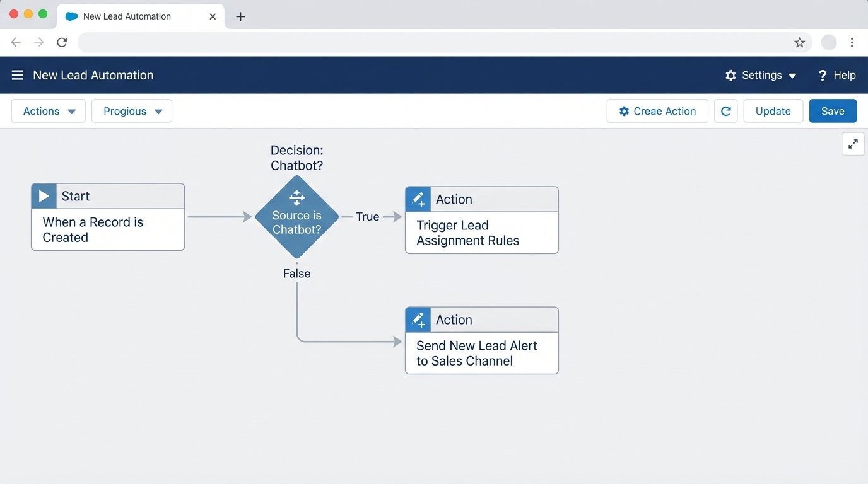Click the Action icon on Send New Lead Alert
The width and height of the screenshot is (868, 484).
(x=418, y=320)
